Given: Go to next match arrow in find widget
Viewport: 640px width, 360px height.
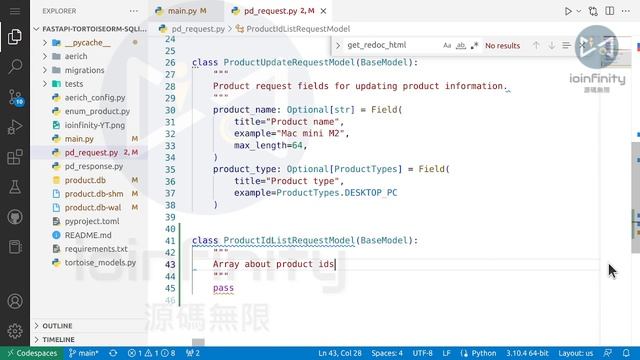Looking at the screenshot, I should (551, 45).
